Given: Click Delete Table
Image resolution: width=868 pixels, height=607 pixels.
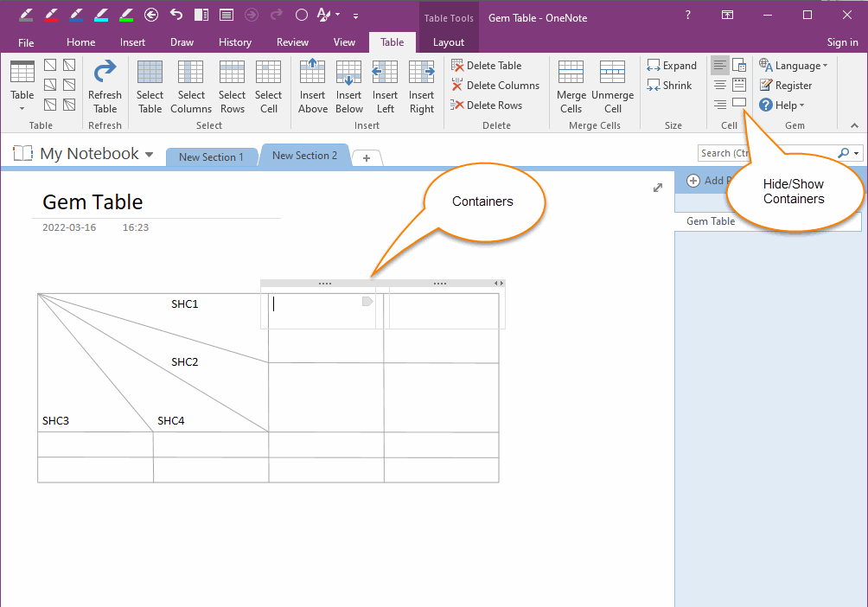Looking at the screenshot, I should click(x=487, y=66).
